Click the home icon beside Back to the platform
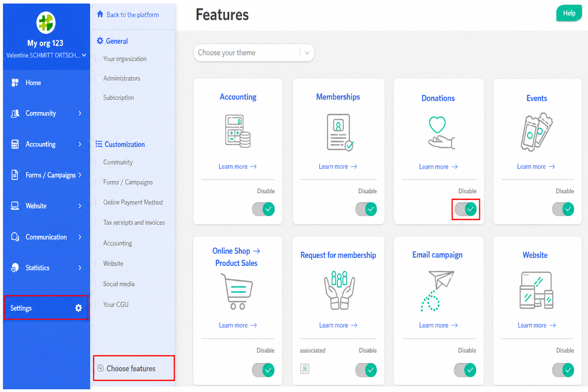Image resolution: width=588 pixels, height=392 pixels. 100,14
